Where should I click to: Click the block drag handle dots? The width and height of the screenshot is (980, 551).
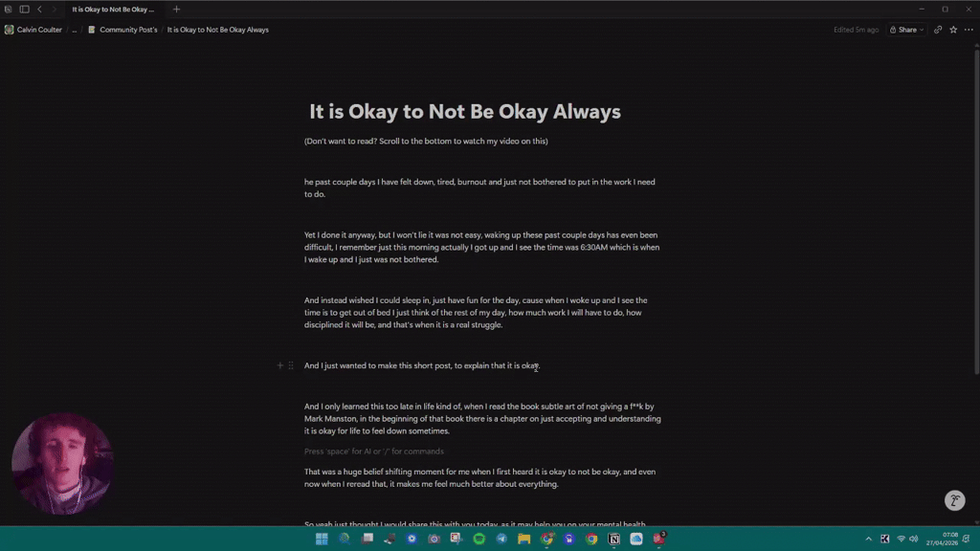click(x=289, y=364)
